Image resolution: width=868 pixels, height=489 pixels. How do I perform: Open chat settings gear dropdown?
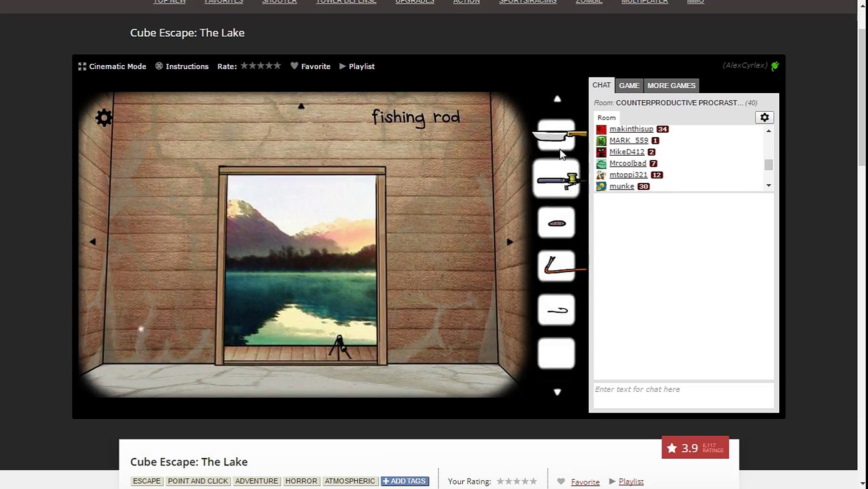click(x=764, y=118)
